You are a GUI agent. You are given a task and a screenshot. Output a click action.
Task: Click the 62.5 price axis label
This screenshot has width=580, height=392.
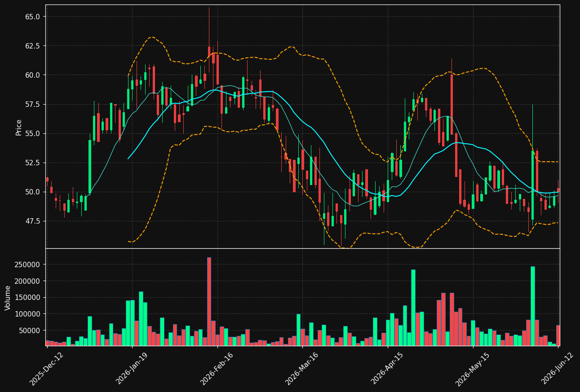[32, 46]
